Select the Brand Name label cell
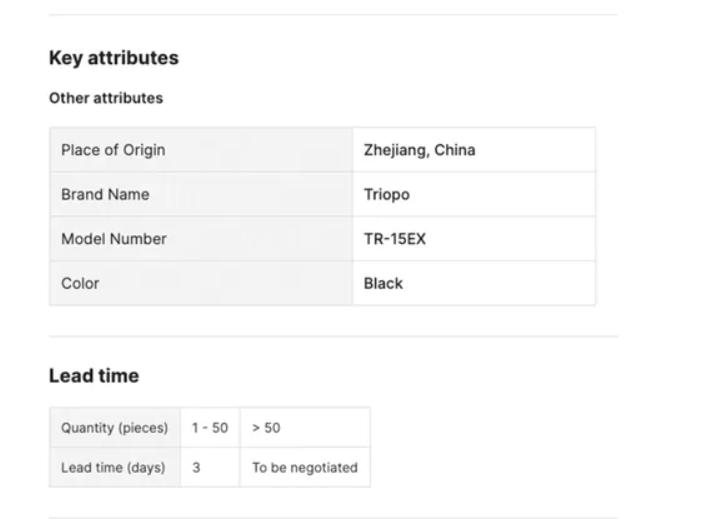The height and width of the screenshot is (519, 711). (x=105, y=195)
